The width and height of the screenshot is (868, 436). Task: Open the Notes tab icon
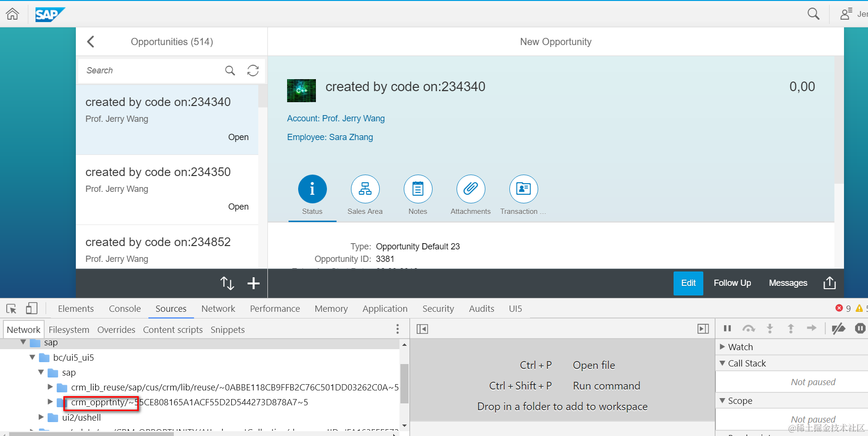coord(418,189)
